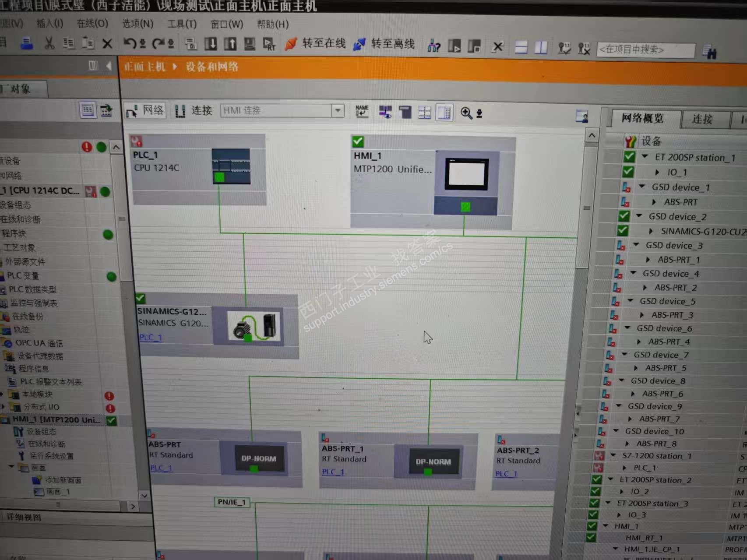Screen dimensions: 747x560
Task: Select the HMI_1 MTP1200 panel image
Action: [x=466, y=183]
